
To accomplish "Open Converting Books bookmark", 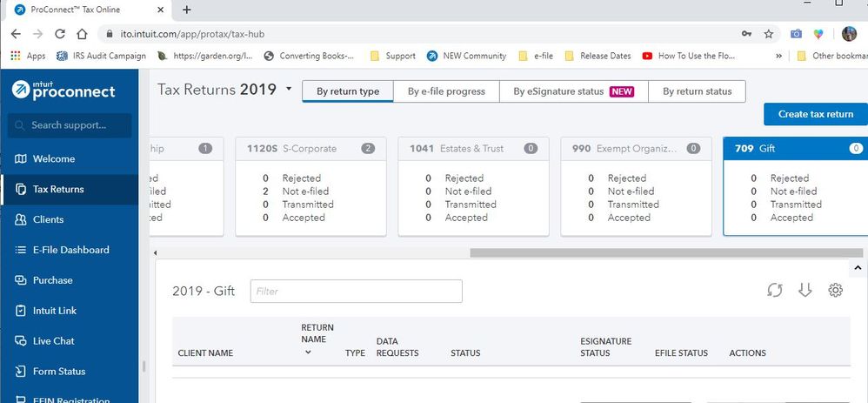I will (x=310, y=56).
